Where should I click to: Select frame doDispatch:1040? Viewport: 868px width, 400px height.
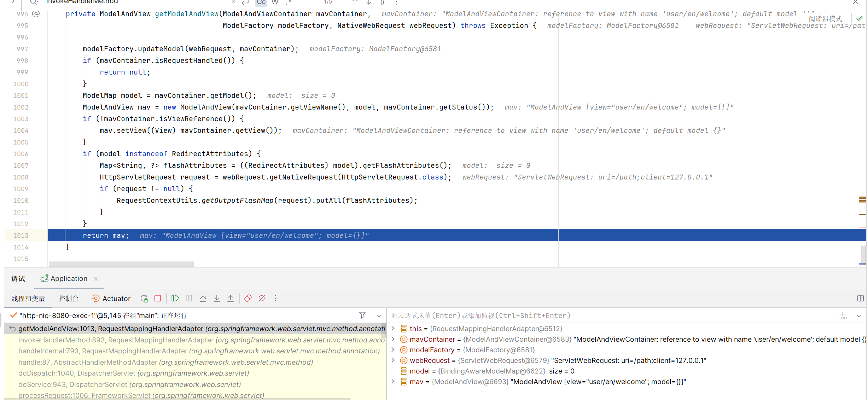click(195, 373)
